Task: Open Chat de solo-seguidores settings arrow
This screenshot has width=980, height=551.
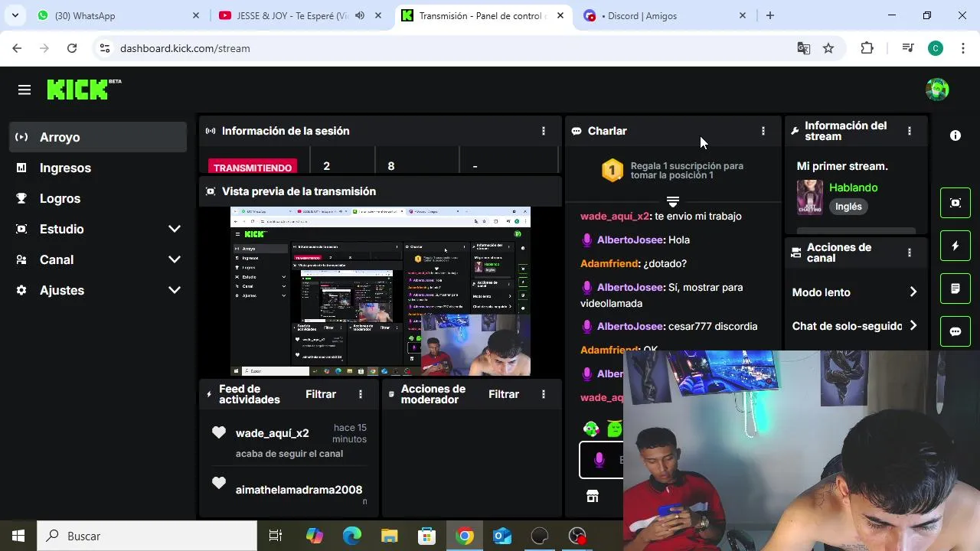Action: 913,326
